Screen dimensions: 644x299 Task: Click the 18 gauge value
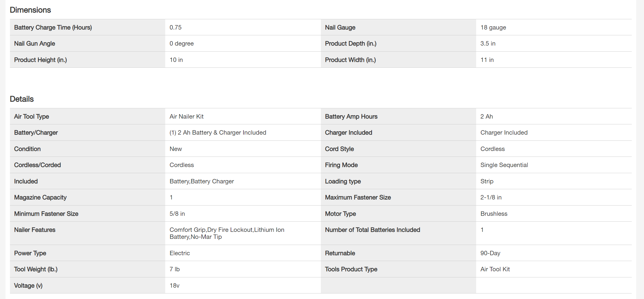click(x=493, y=27)
